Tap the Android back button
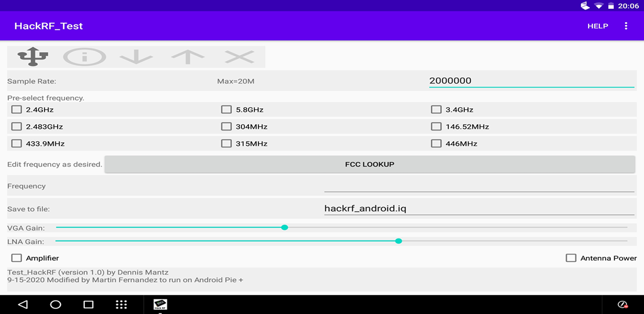 [x=23, y=304]
